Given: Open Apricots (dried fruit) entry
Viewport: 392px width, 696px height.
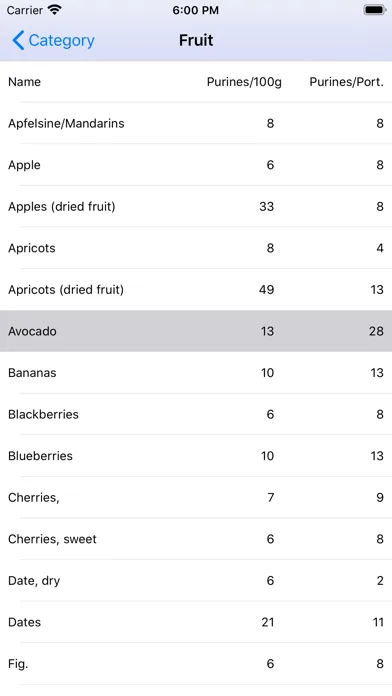Looking at the screenshot, I should [x=196, y=289].
